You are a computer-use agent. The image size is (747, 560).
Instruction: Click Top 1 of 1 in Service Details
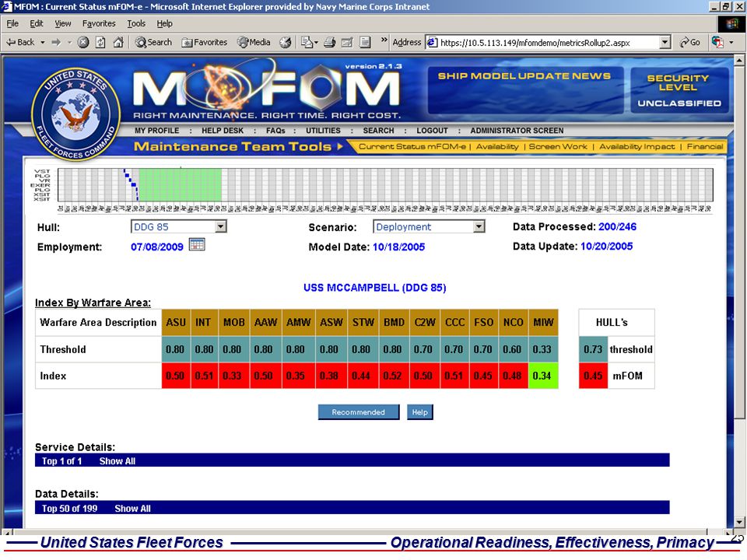pyautogui.click(x=62, y=461)
